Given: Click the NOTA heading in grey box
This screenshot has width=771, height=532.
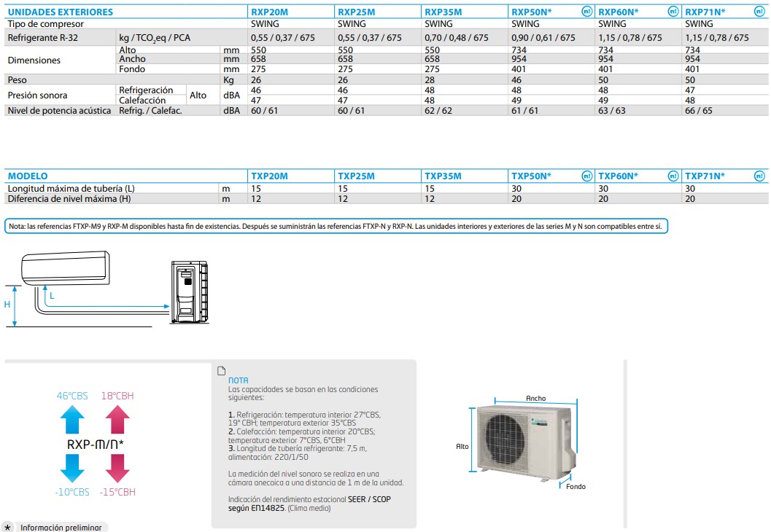Looking at the screenshot, I should tap(238, 380).
